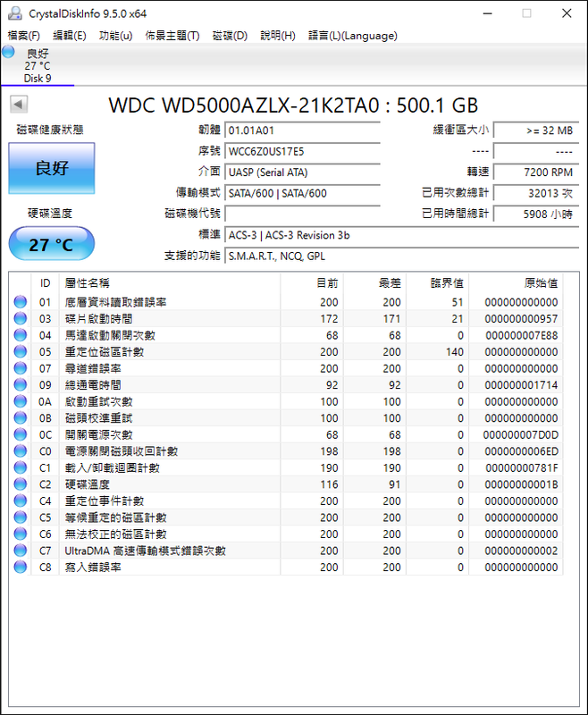Click the 目前 column header
The height and width of the screenshot is (715, 588).
(x=312, y=283)
